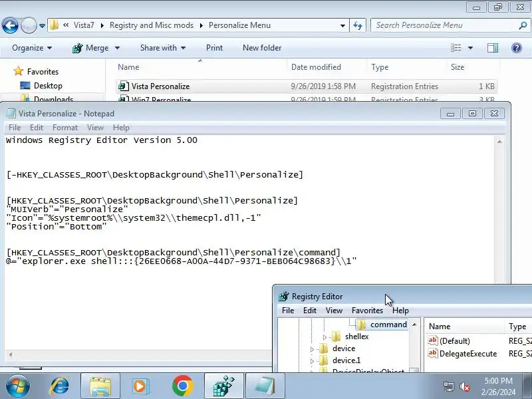Toggle the preview pane icon
532x399 pixels.
[x=493, y=48]
